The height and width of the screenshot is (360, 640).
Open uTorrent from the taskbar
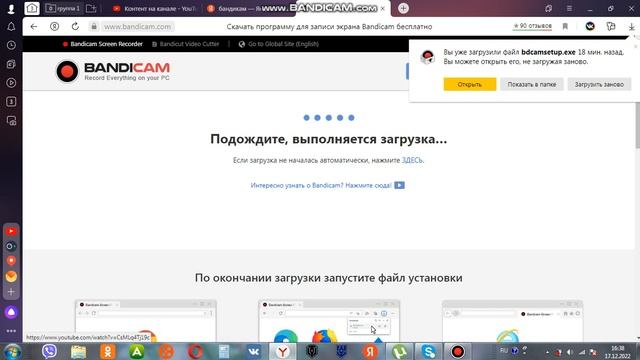[399, 351]
